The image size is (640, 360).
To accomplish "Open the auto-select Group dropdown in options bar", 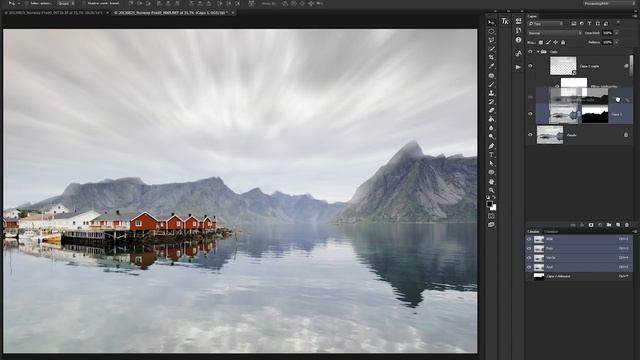I will click(x=66, y=3).
